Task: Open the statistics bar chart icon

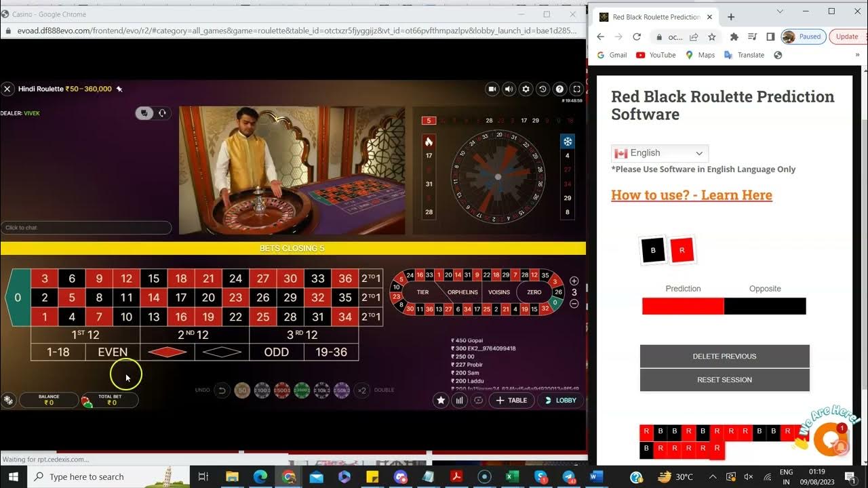Action: click(460, 400)
